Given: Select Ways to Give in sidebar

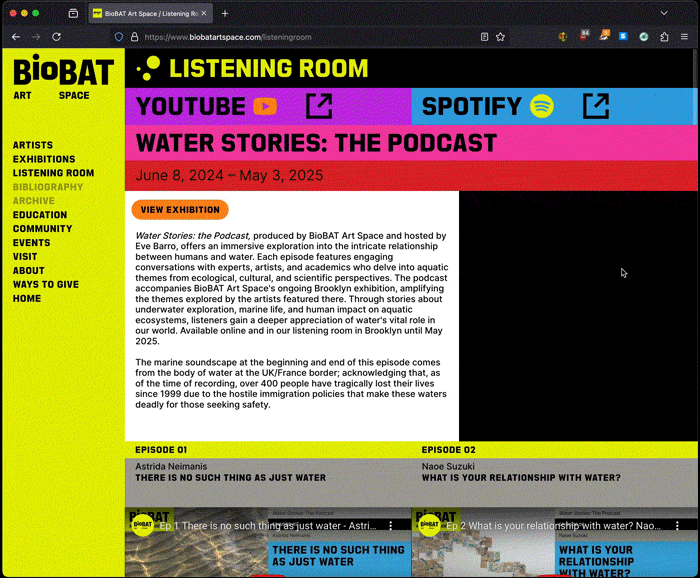Looking at the screenshot, I should point(46,285).
